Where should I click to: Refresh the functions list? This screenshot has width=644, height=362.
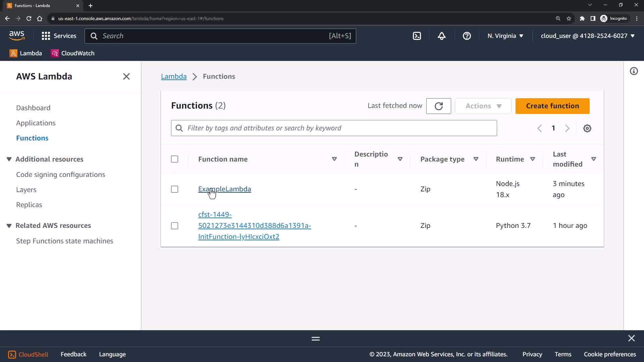pos(438,106)
